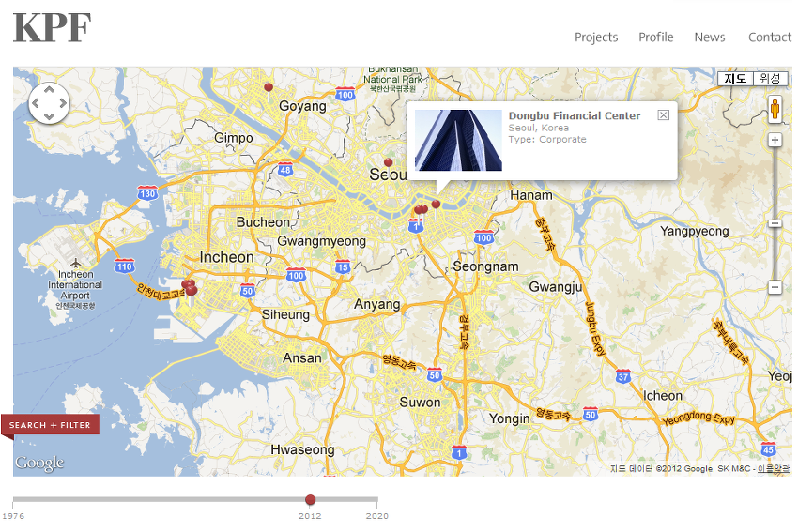This screenshot has width=798, height=532.
Task: Click the Route 48 highway shield
Action: pyautogui.click(x=285, y=170)
